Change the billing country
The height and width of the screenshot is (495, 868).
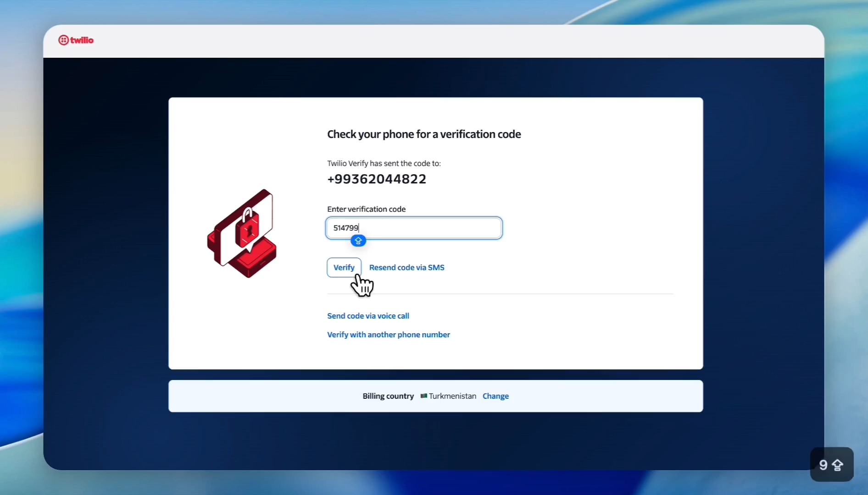pos(495,396)
